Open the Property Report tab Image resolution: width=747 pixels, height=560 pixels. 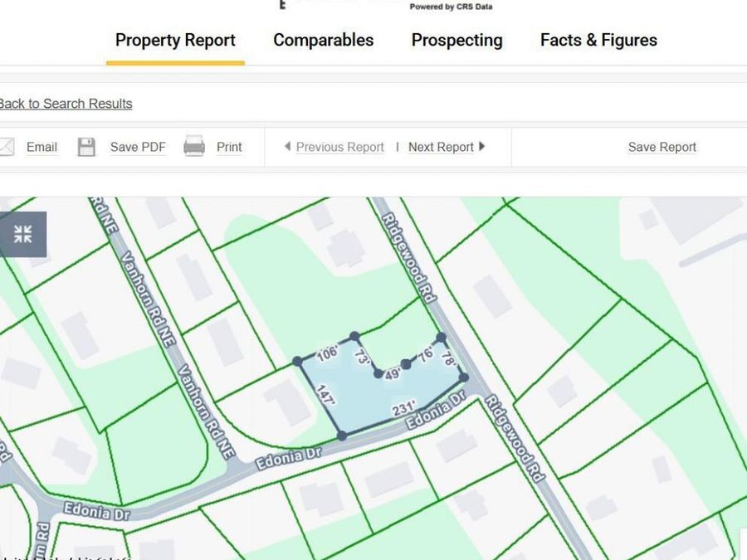click(175, 40)
